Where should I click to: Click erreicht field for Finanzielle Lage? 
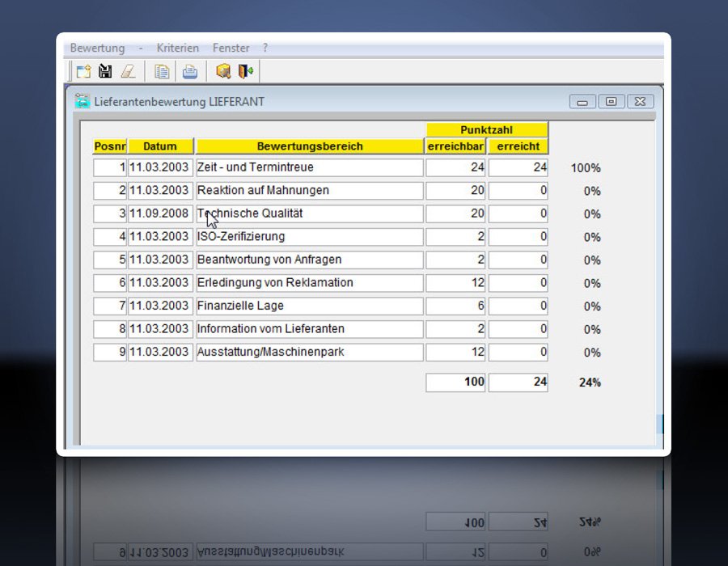tap(518, 306)
